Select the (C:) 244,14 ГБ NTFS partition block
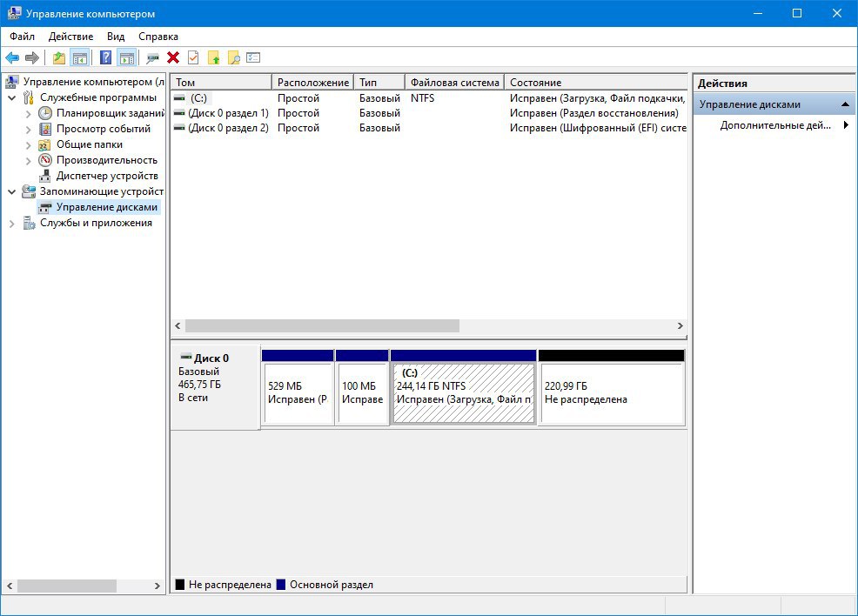Screen dimensions: 858x616 (464, 388)
